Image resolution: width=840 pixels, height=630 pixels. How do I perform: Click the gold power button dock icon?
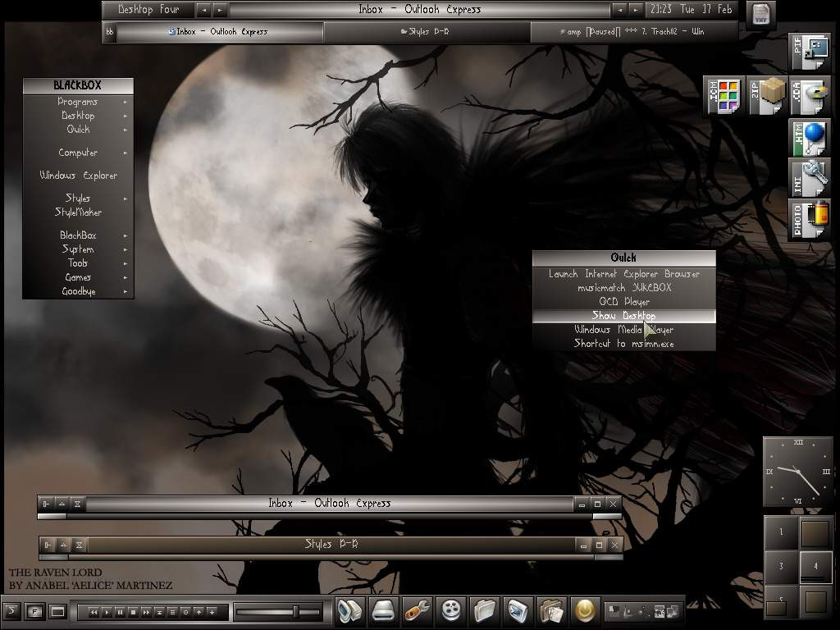585,610
